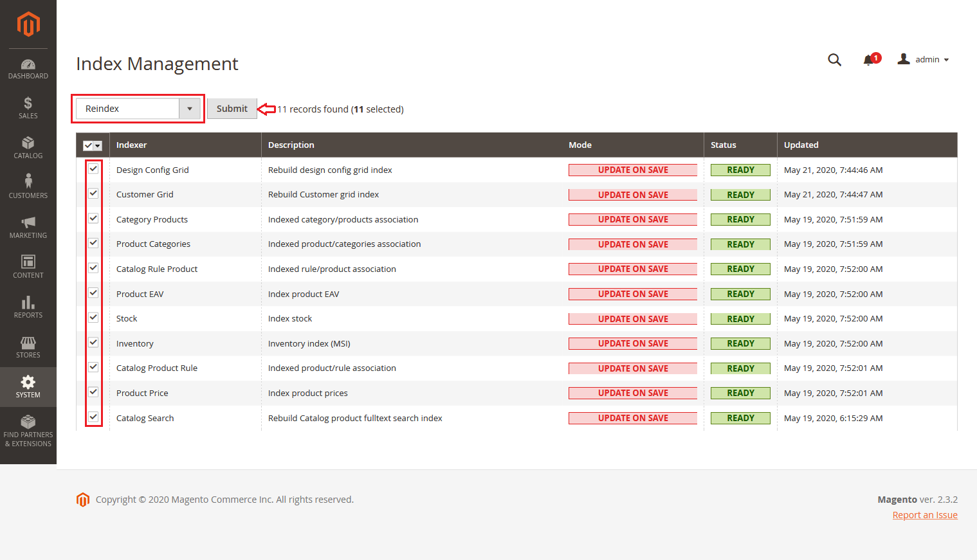
Task: Open the select-all checkbox dropdown arrow
Action: (98, 146)
